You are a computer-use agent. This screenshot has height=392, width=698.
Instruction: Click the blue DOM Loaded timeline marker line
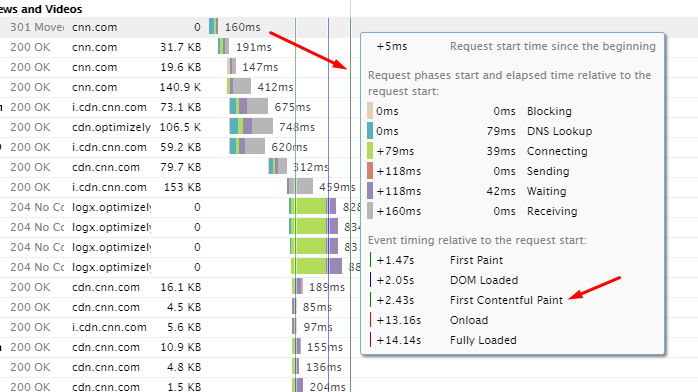pos(328,205)
